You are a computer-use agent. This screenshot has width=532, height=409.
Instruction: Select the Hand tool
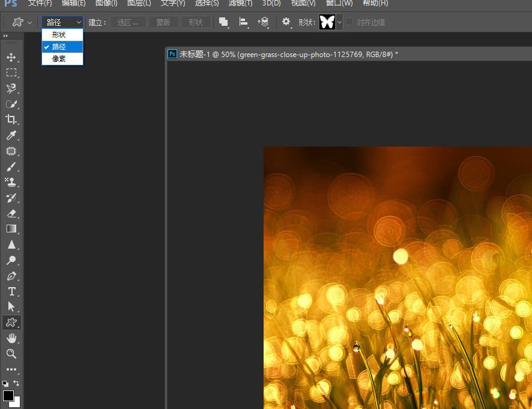(11, 338)
